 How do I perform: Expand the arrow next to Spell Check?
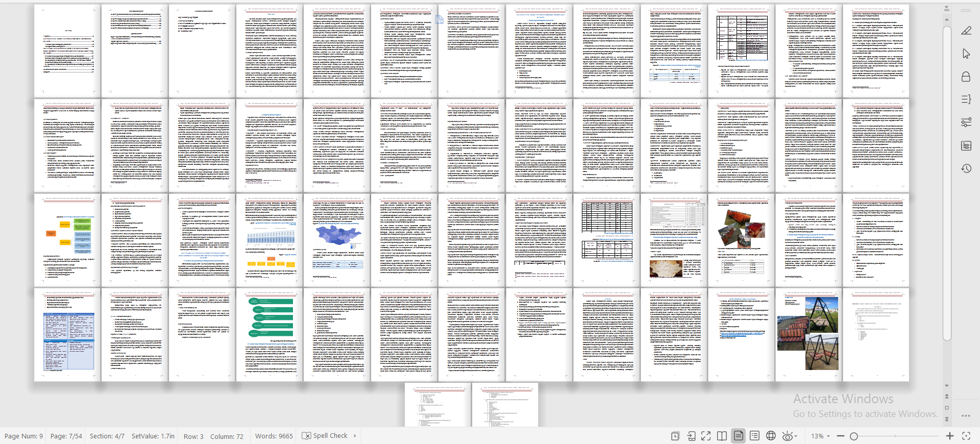tap(355, 436)
